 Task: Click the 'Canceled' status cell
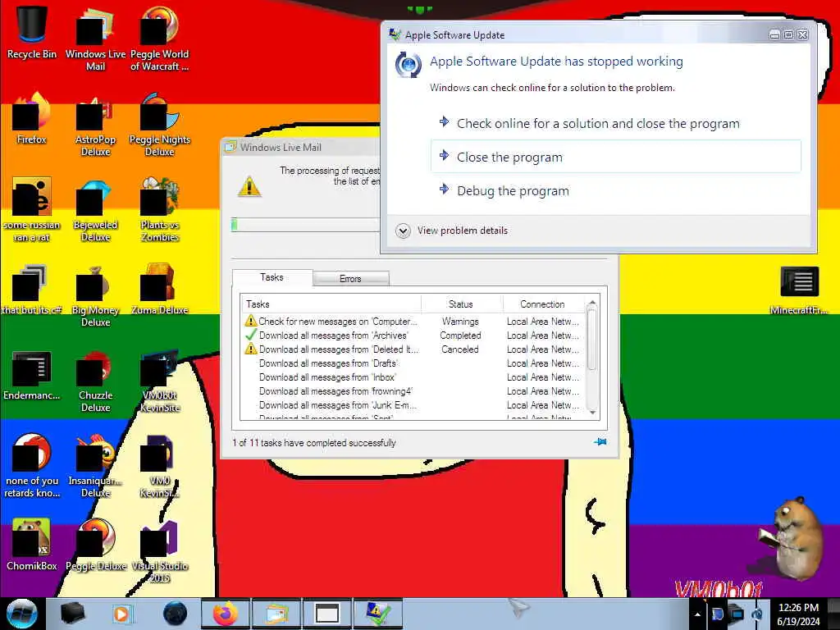(460, 349)
